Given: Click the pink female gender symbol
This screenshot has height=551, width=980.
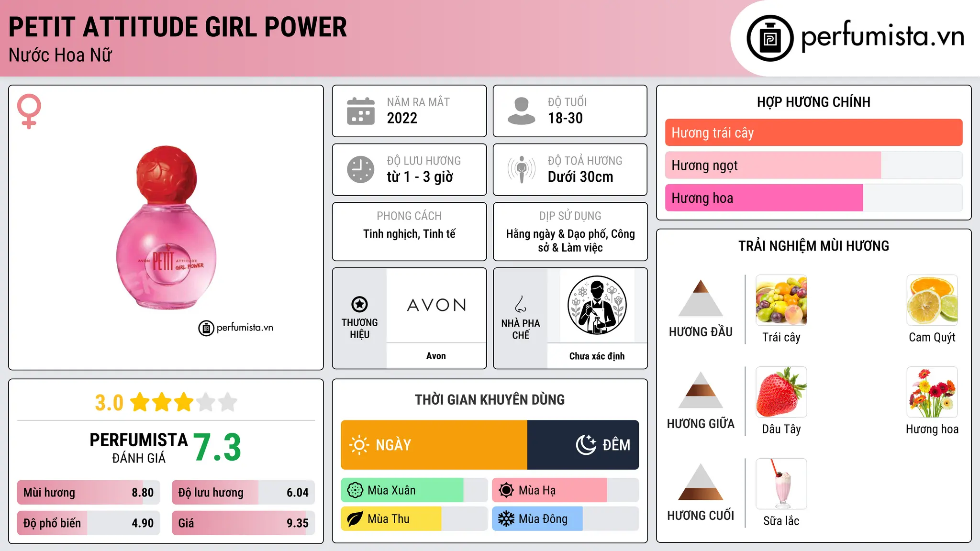Looking at the screenshot, I should pyautogui.click(x=29, y=111).
